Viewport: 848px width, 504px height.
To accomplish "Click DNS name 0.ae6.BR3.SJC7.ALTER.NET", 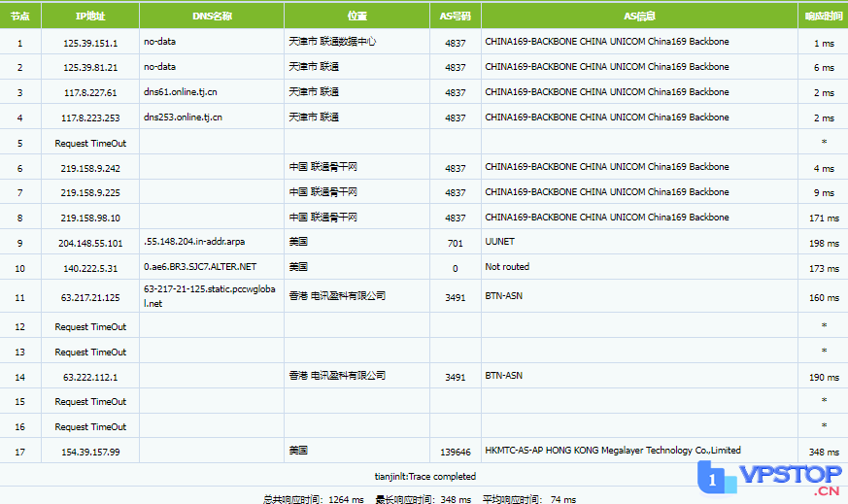I will click(200, 267).
